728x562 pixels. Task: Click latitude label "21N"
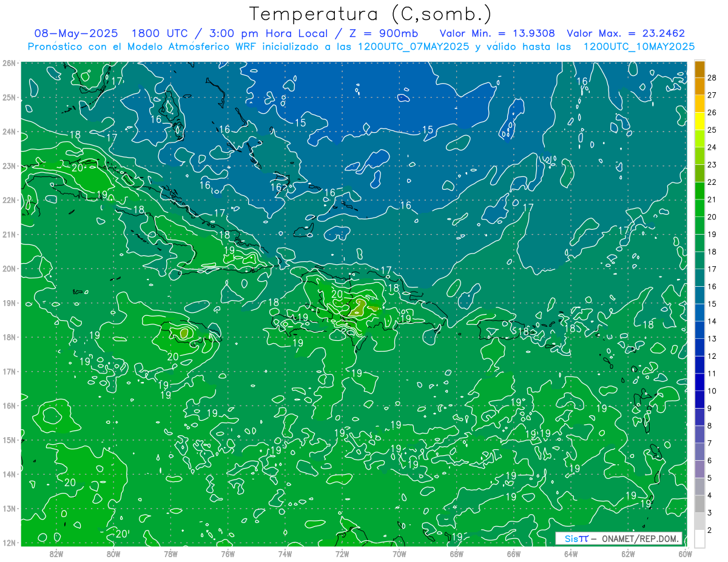(9, 234)
